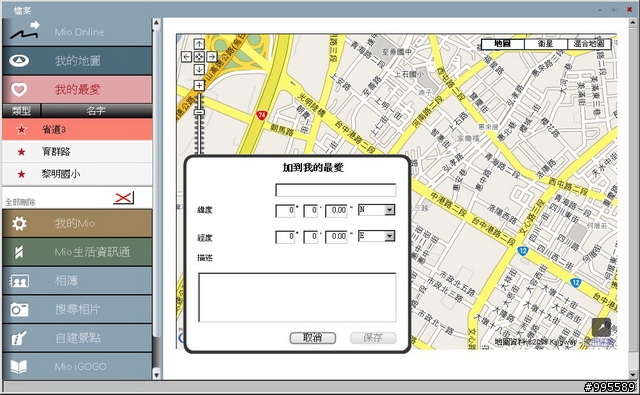Click the favorite name input field
Screen dimensions: 640x395
click(x=336, y=190)
